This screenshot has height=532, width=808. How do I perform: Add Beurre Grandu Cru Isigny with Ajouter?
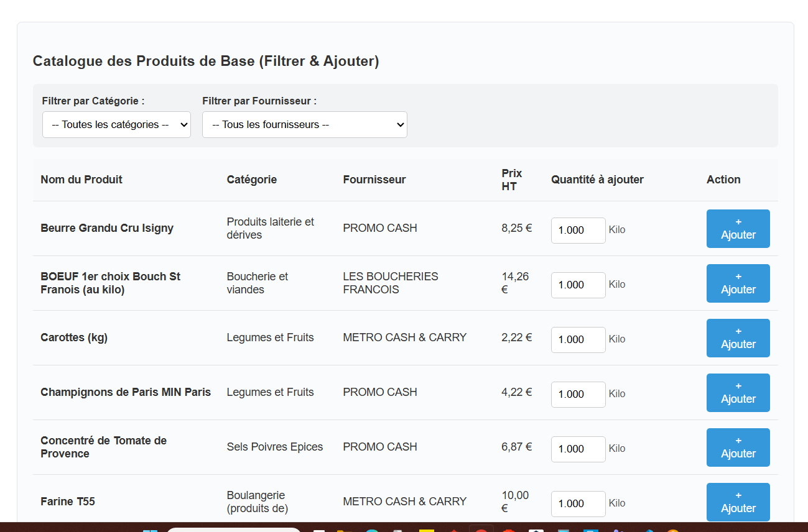738,229
